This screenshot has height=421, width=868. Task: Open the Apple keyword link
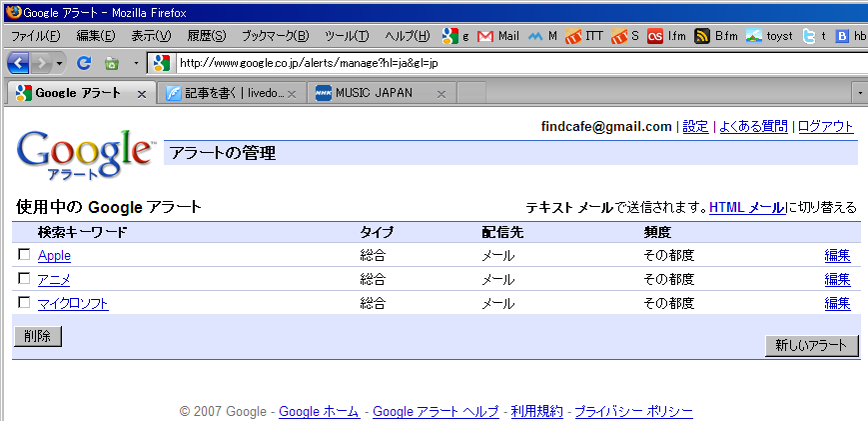[54, 256]
